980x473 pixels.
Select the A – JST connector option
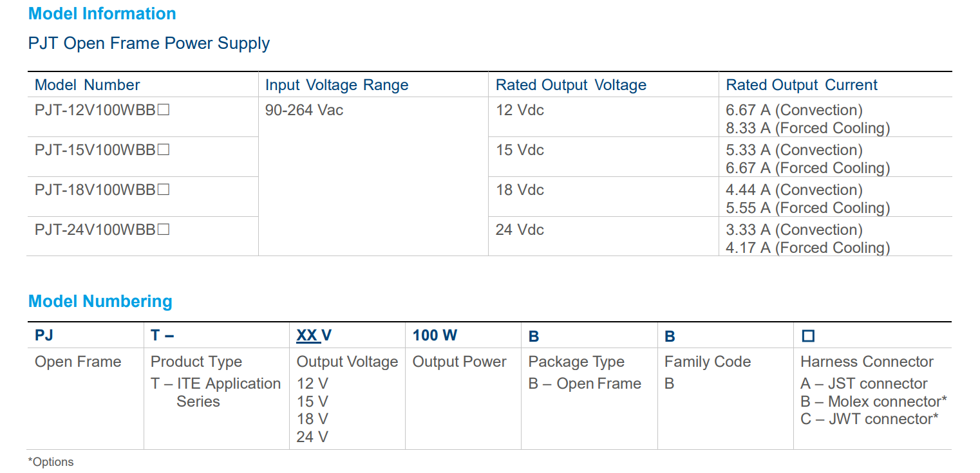[863, 384]
